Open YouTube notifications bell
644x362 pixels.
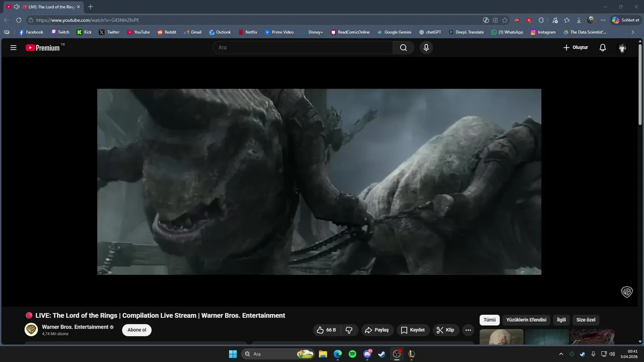603,48
